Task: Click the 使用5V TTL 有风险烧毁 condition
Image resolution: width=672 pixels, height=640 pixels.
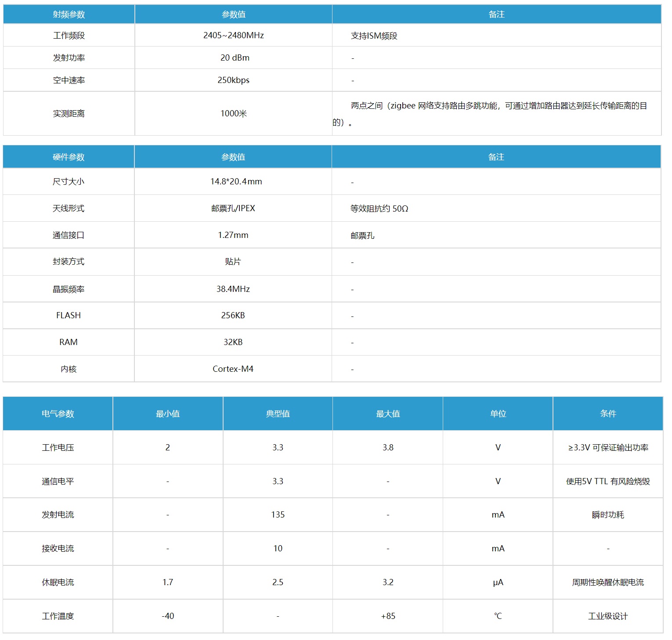Action: tap(608, 482)
